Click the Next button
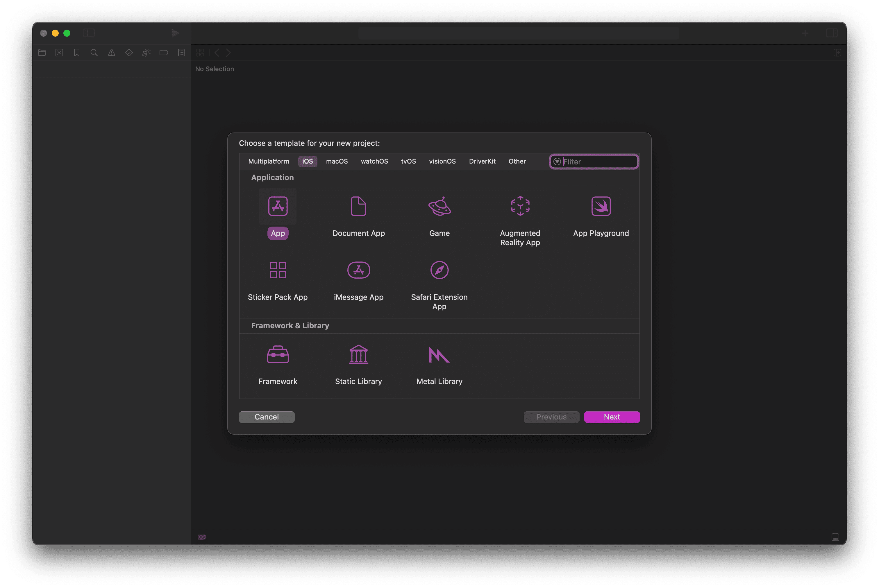Image resolution: width=879 pixels, height=588 pixels. click(612, 417)
